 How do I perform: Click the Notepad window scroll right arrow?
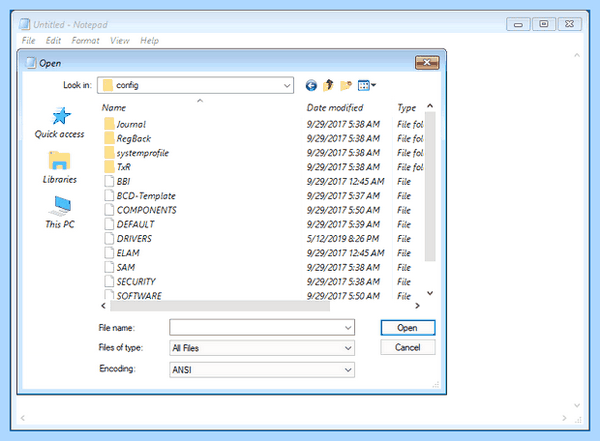tap(564, 418)
